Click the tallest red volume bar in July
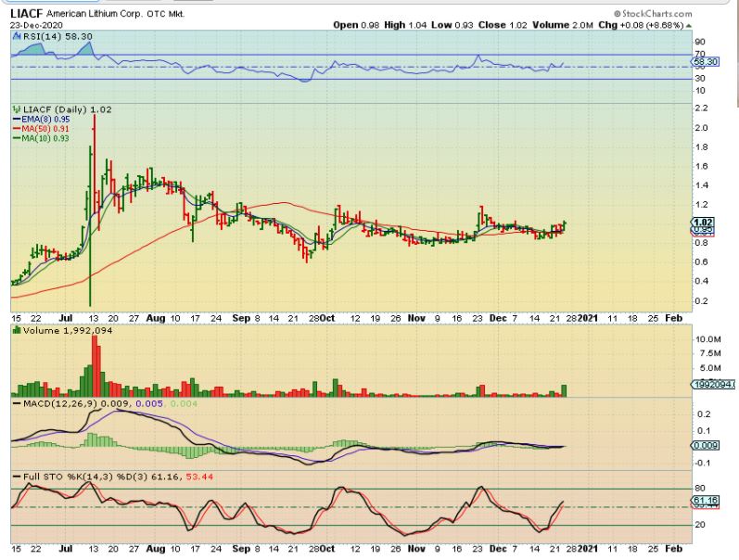Image resolution: width=739 pixels, height=560 pixels. (x=95, y=366)
